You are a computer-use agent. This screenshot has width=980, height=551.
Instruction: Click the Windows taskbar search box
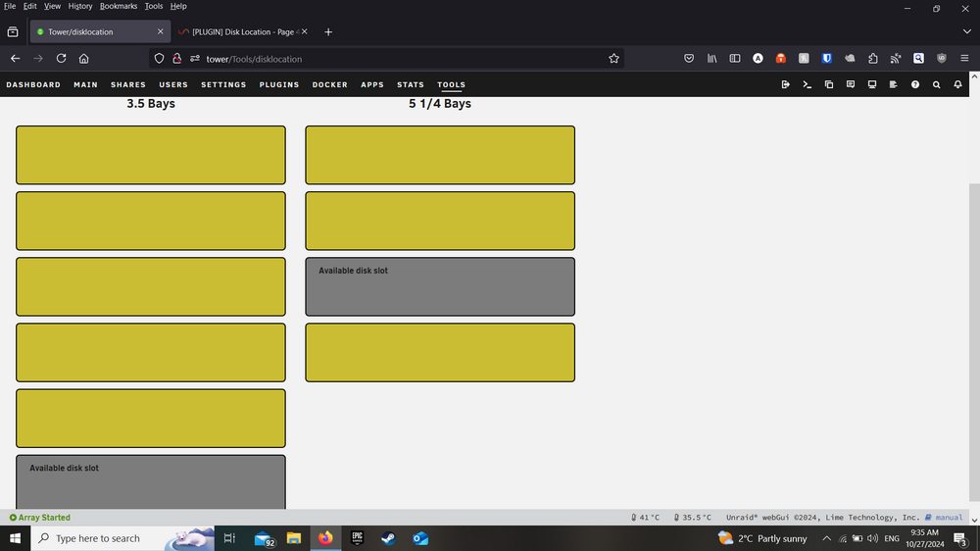122,538
